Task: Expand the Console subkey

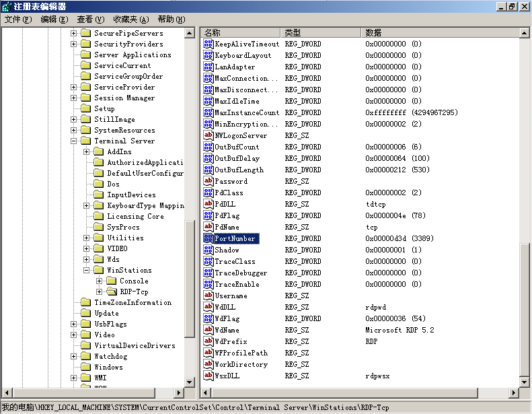Action: point(99,281)
